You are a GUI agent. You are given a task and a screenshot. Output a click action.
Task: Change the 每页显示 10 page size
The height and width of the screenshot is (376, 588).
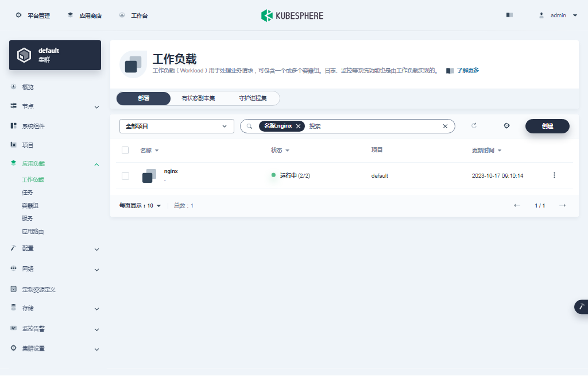(x=140, y=205)
